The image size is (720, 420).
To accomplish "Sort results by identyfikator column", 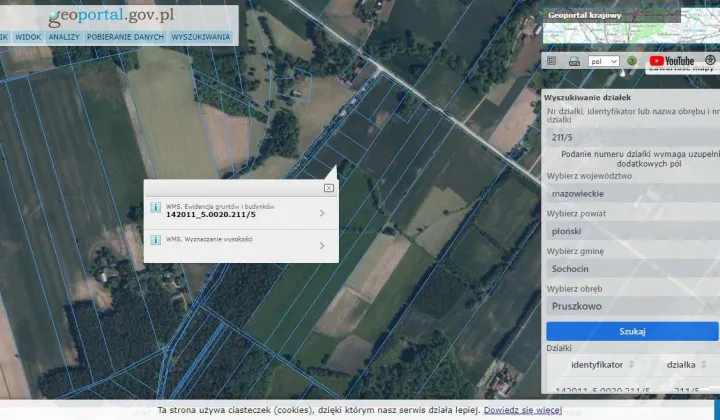I will 602,365.
